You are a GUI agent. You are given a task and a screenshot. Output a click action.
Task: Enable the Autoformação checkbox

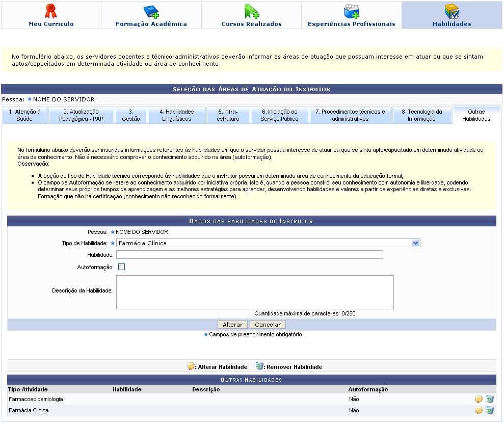pyautogui.click(x=121, y=267)
